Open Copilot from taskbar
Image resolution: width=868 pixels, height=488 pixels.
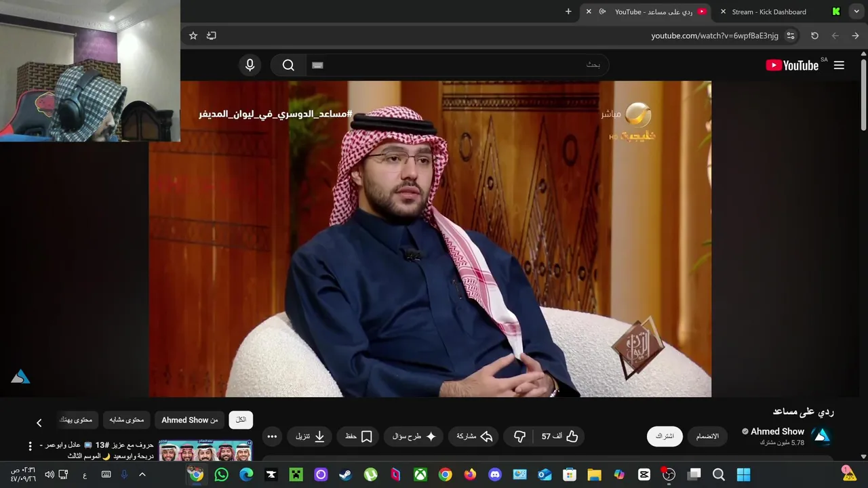pos(619,474)
